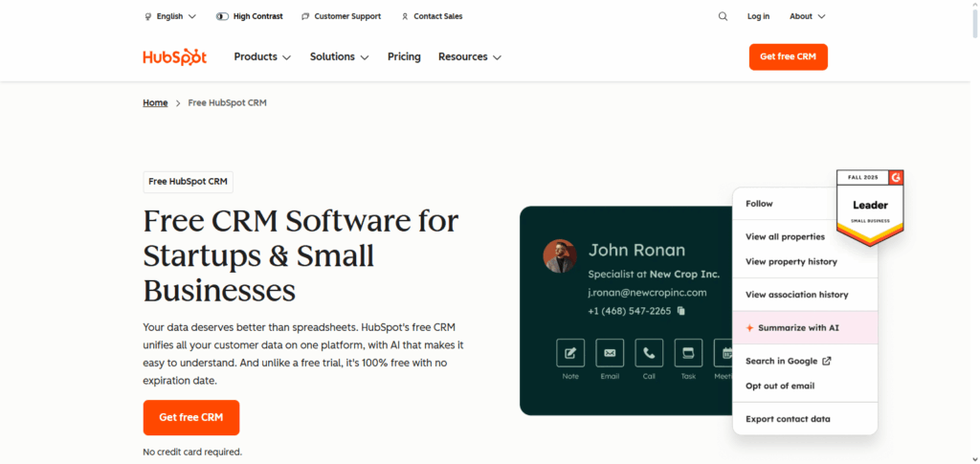The height and width of the screenshot is (464, 980).
Task: Toggle High Contrast mode
Action: (x=250, y=16)
